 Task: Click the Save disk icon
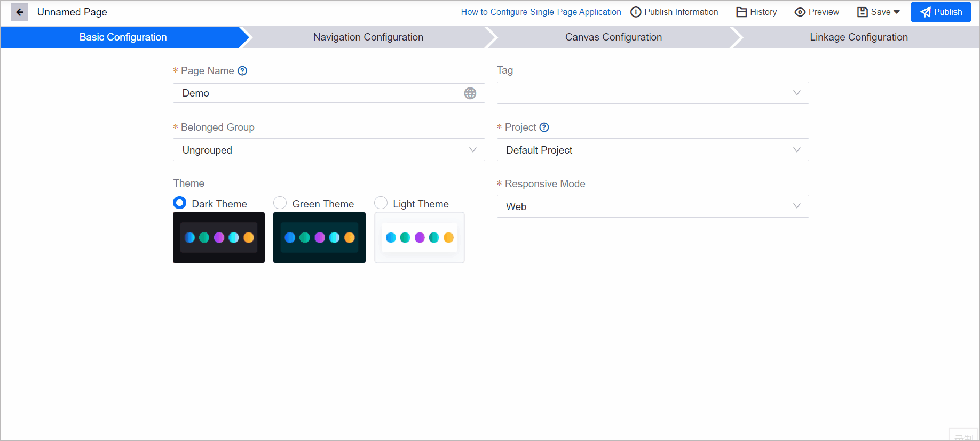click(x=862, y=12)
